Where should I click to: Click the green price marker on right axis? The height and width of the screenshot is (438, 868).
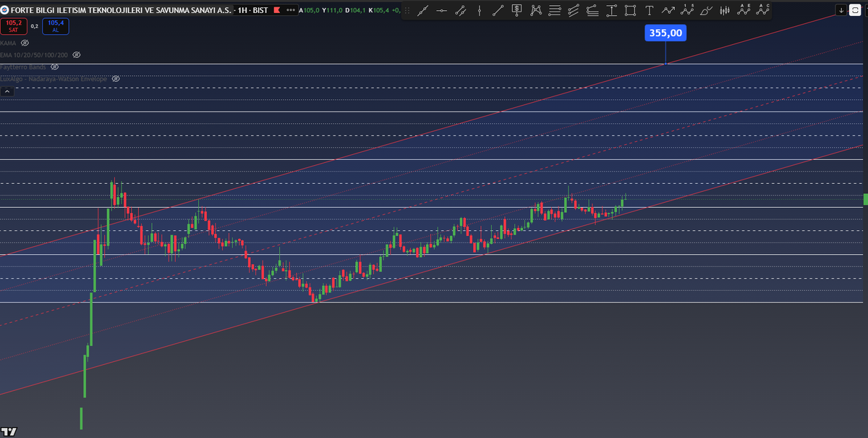(865, 198)
